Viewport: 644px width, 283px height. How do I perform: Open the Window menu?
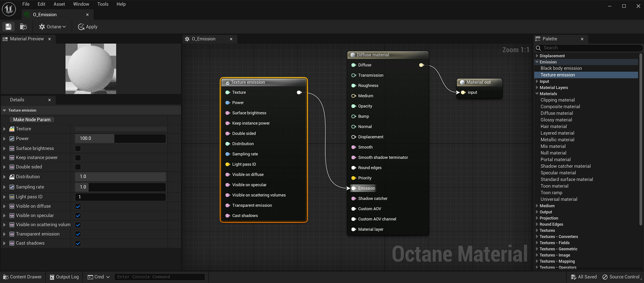pyautogui.click(x=81, y=4)
